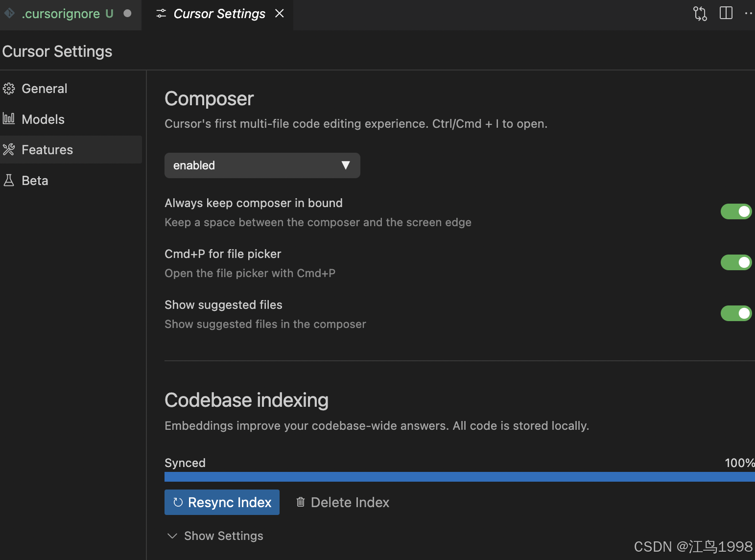Toggle Show suggested files switch

click(736, 313)
